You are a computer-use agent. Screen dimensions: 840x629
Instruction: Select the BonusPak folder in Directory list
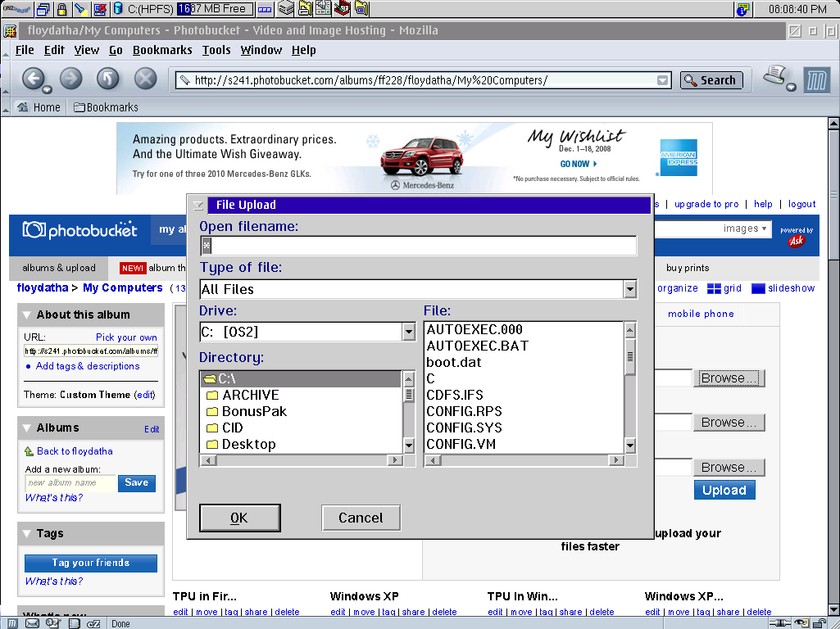click(254, 411)
